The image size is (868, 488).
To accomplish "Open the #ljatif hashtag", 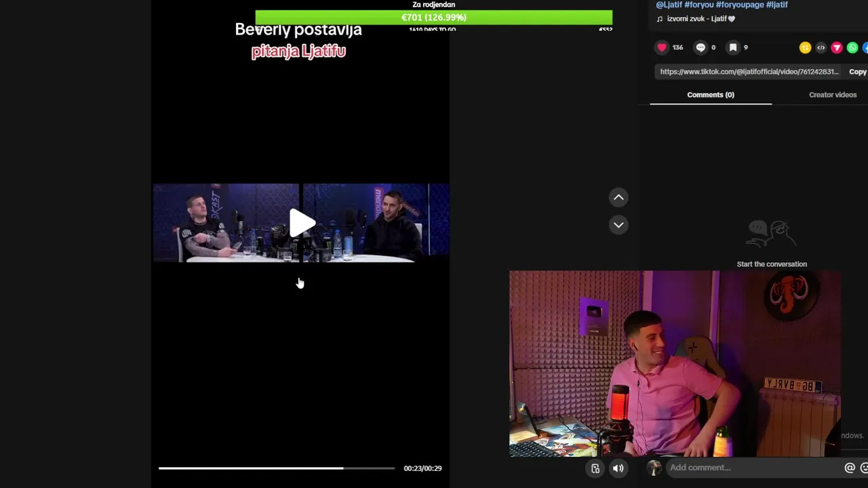I will click(x=777, y=5).
